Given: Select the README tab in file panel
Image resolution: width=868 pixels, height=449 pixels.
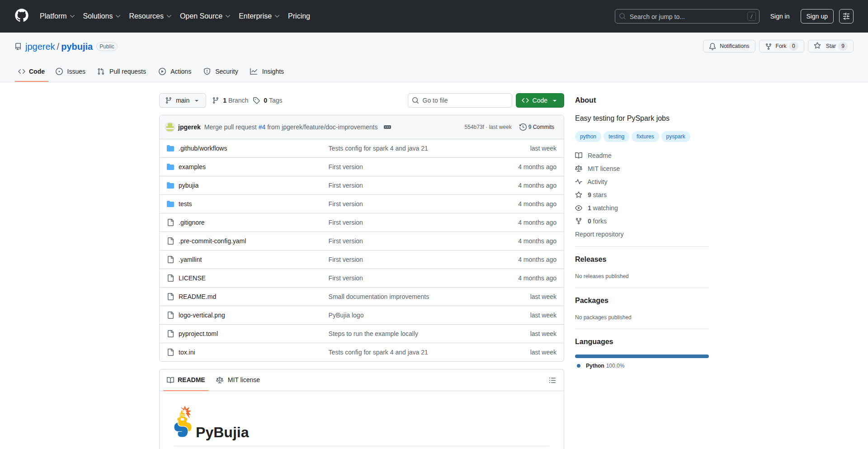Looking at the screenshot, I should (x=186, y=380).
